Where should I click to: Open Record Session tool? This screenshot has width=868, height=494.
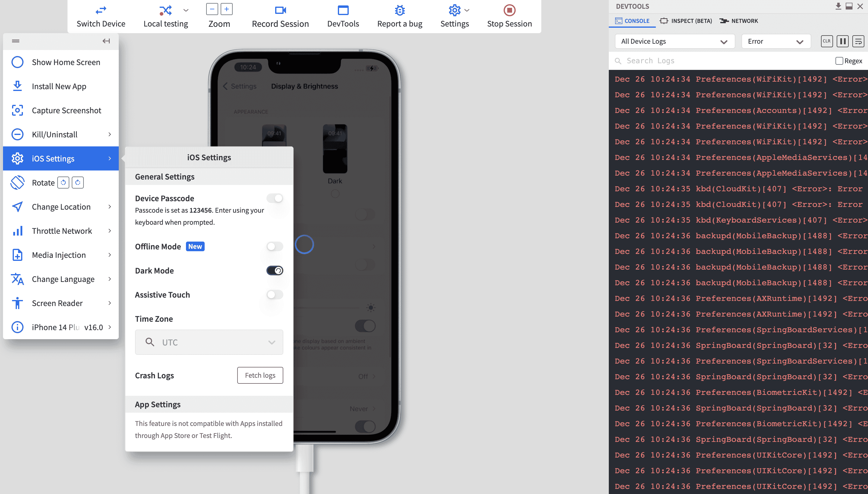(281, 17)
